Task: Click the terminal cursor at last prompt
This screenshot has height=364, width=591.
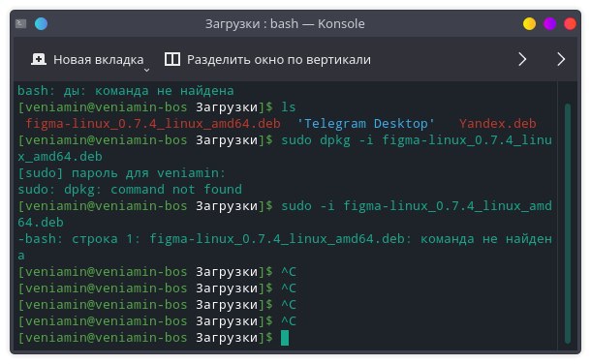Action: coord(285,338)
